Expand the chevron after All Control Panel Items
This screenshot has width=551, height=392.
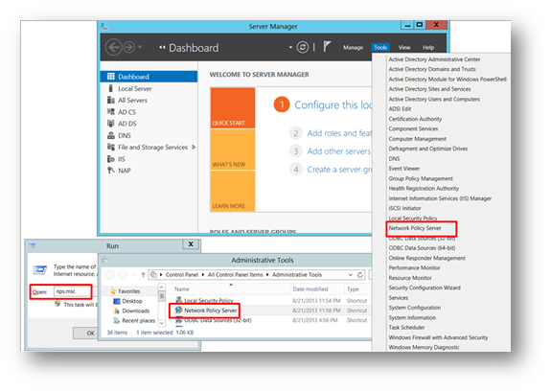click(x=267, y=274)
